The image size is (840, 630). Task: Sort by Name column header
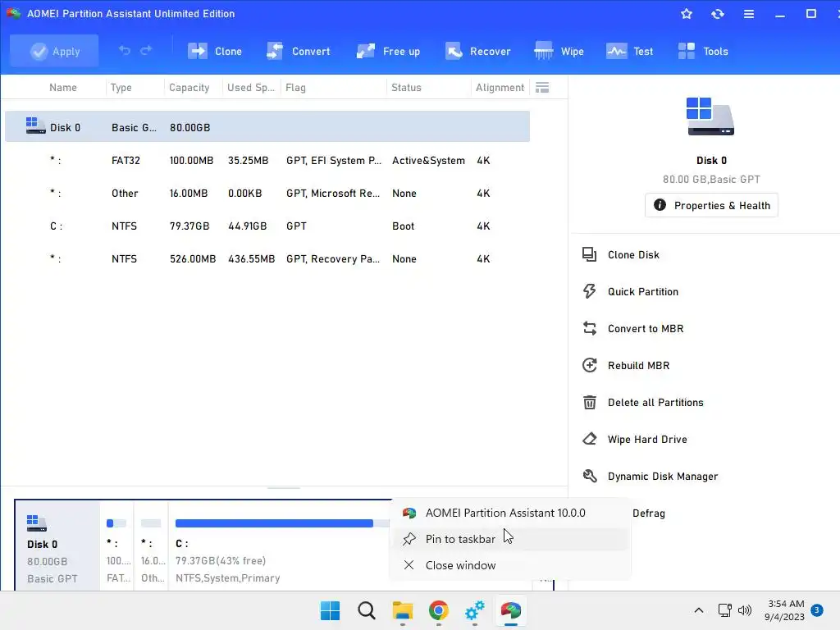pyautogui.click(x=62, y=87)
